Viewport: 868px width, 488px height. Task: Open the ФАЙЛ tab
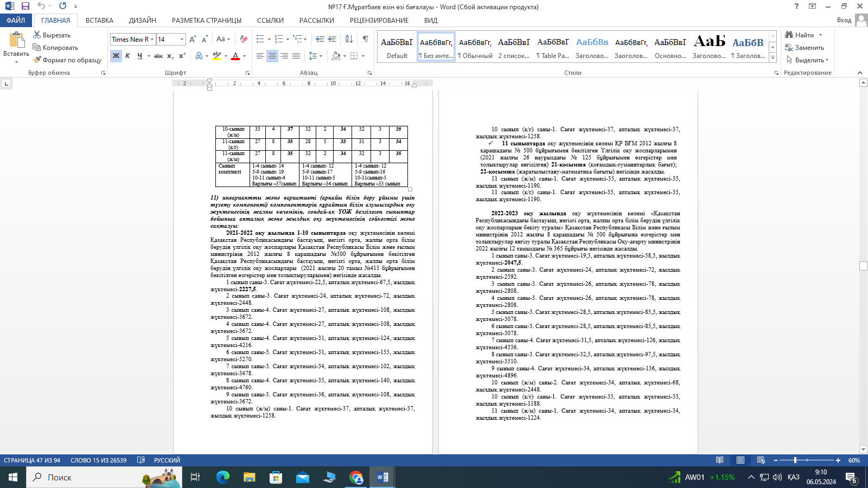pyautogui.click(x=16, y=20)
